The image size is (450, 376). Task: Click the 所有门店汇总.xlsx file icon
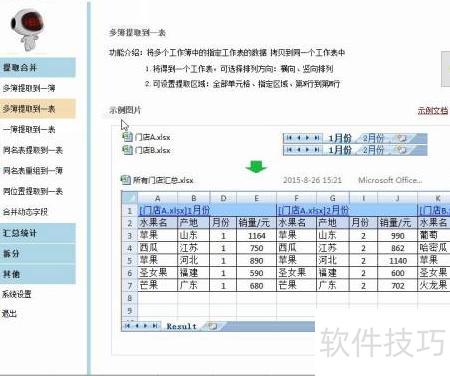coord(125,180)
